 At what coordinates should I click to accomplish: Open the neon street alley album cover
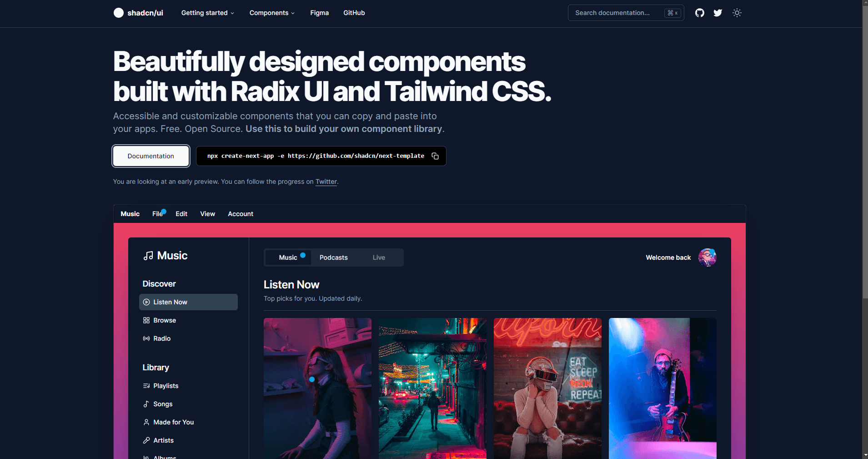tap(432, 388)
